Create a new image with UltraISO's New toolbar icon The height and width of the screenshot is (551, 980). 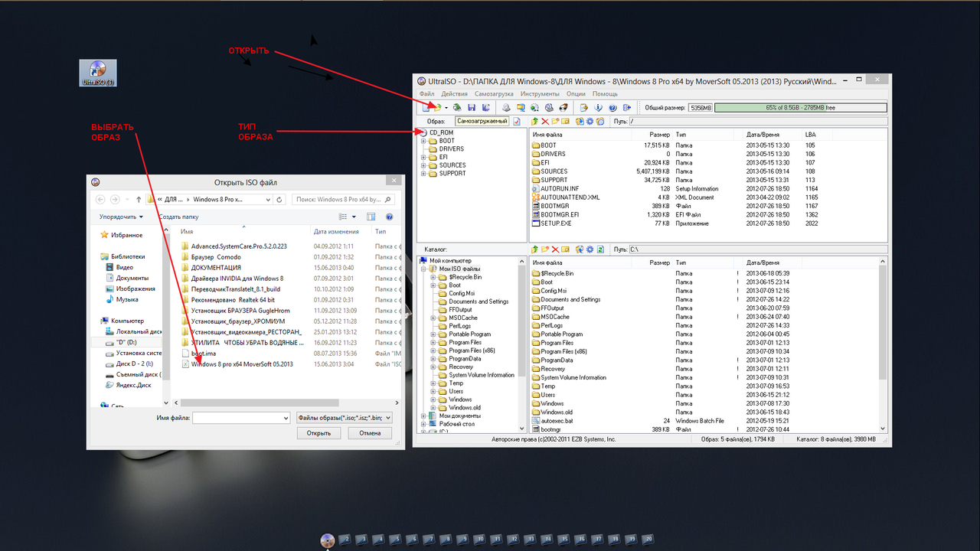click(x=426, y=108)
